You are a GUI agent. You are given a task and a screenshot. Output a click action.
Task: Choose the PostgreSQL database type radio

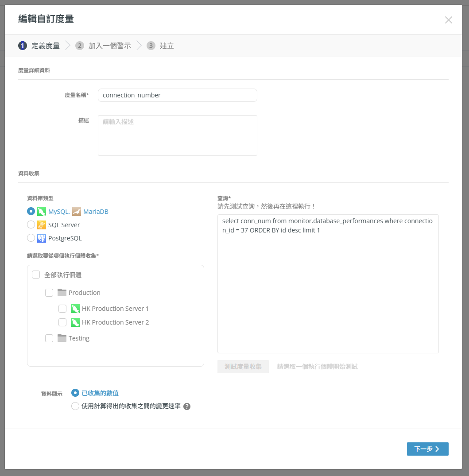pyautogui.click(x=31, y=238)
